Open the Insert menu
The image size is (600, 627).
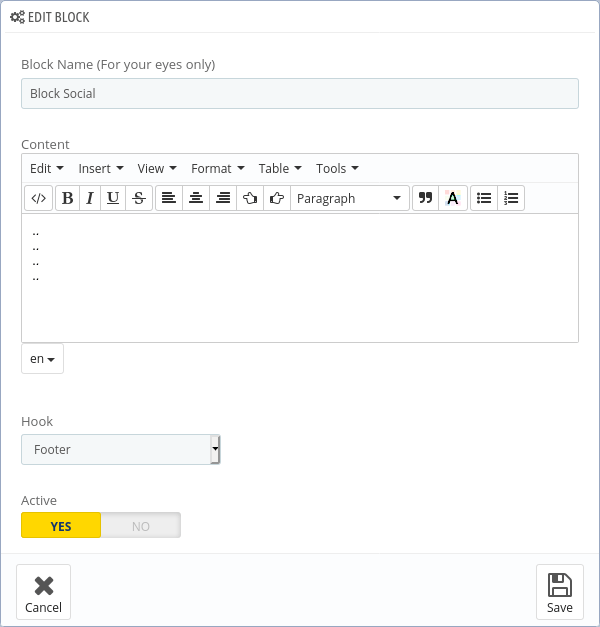click(x=101, y=168)
